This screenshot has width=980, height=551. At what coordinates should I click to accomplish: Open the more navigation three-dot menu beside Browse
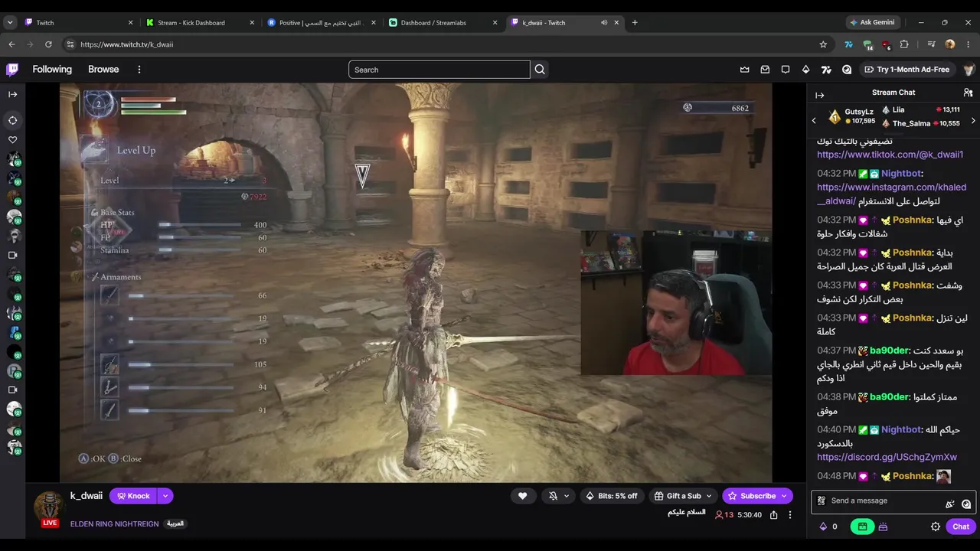(x=139, y=70)
